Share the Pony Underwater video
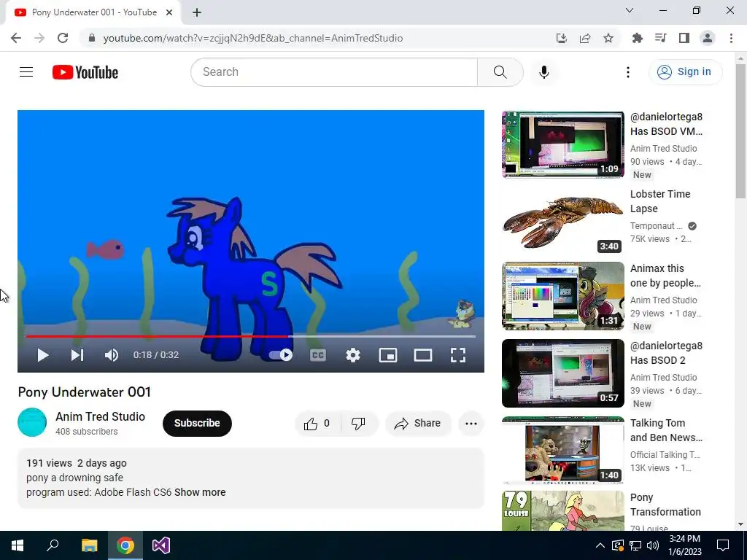The width and height of the screenshot is (747, 560). point(418,424)
